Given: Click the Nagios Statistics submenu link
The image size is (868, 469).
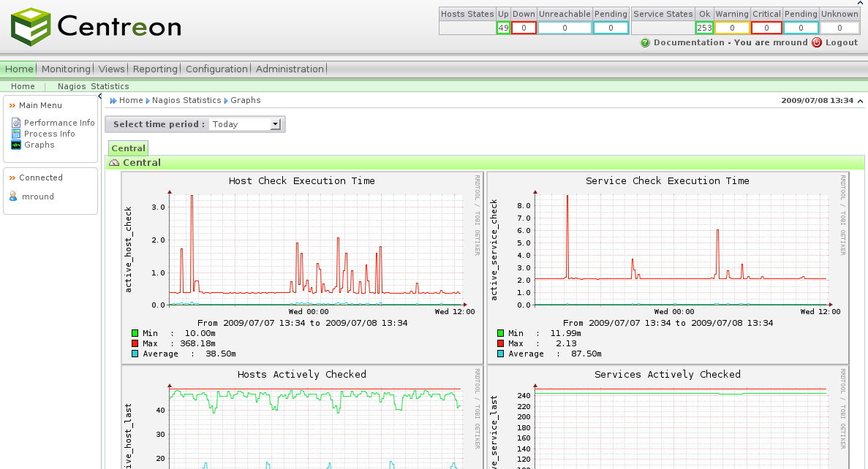Looking at the screenshot, I should pyautogui.click(x=93, y=86).
